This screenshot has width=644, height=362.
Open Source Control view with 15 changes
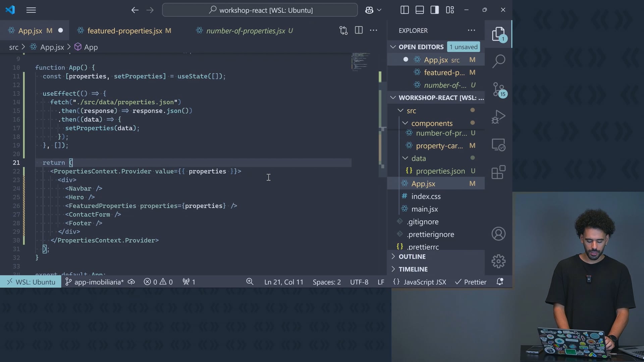click(498, 89)
